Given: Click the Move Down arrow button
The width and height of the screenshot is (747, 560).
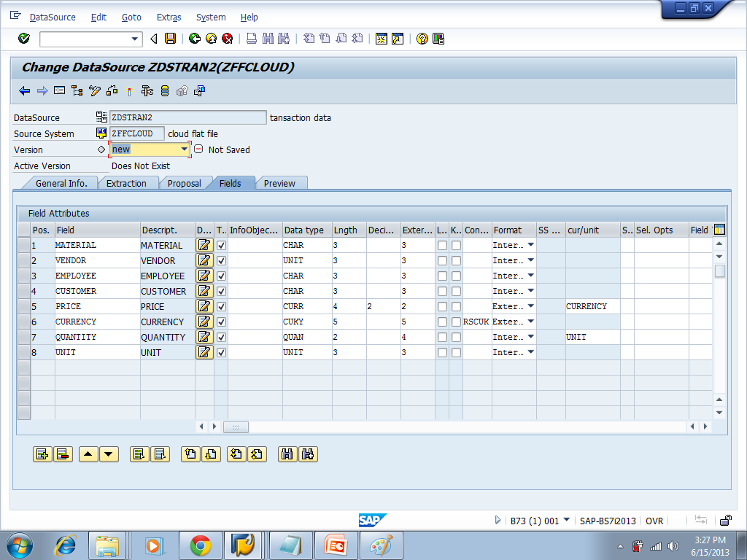Looking at the screenshot, I should [109, 454].
